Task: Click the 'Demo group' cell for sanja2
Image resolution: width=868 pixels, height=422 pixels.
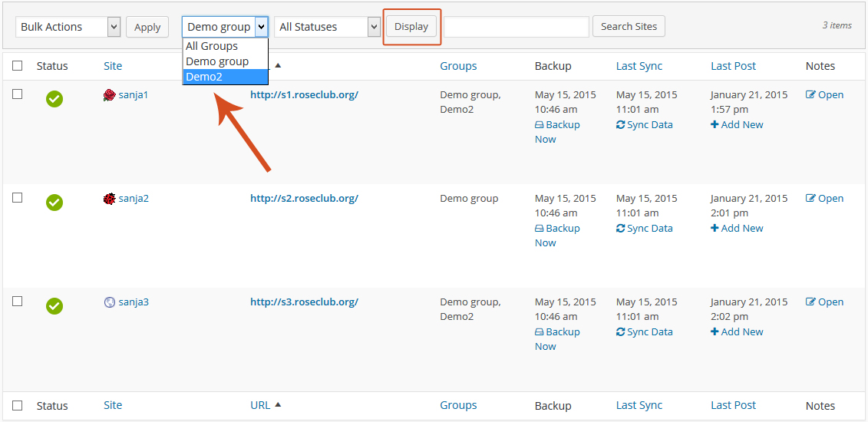Action: pyautogui.click(x=469, y=198)
